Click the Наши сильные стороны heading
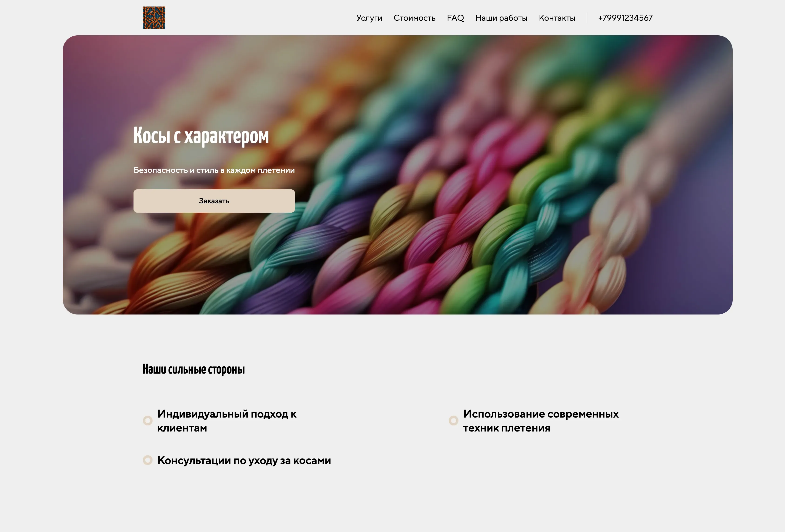The image size is (785, 532). click(194, 369)
